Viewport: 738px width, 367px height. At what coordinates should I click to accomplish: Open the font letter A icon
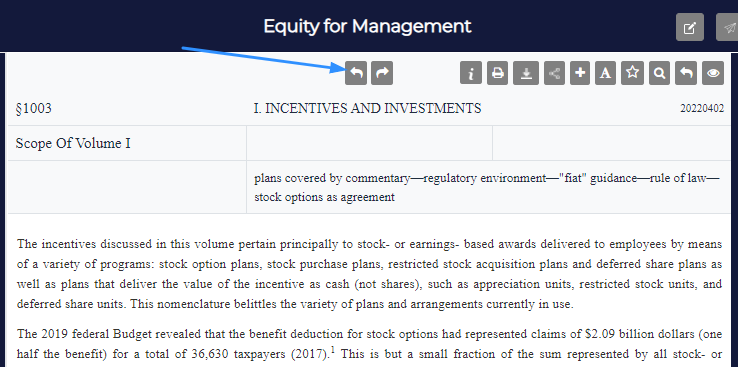[x=605, y=73]
